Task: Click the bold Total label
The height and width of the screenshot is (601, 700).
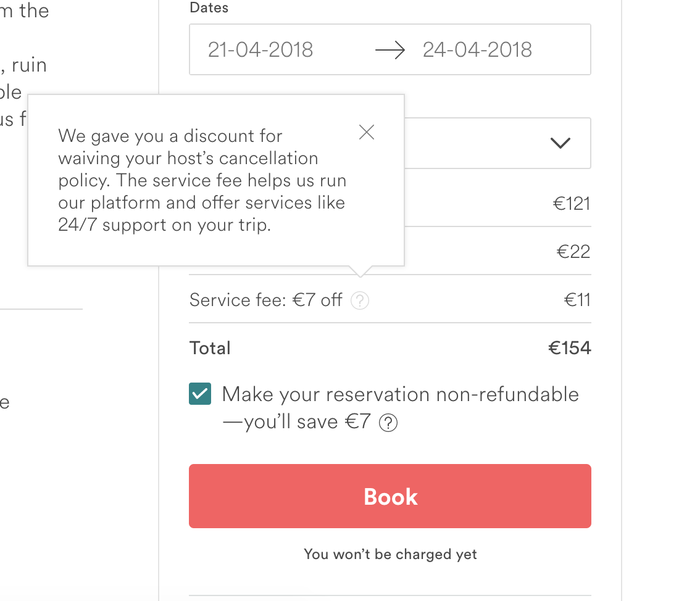Action: (210, 348)
